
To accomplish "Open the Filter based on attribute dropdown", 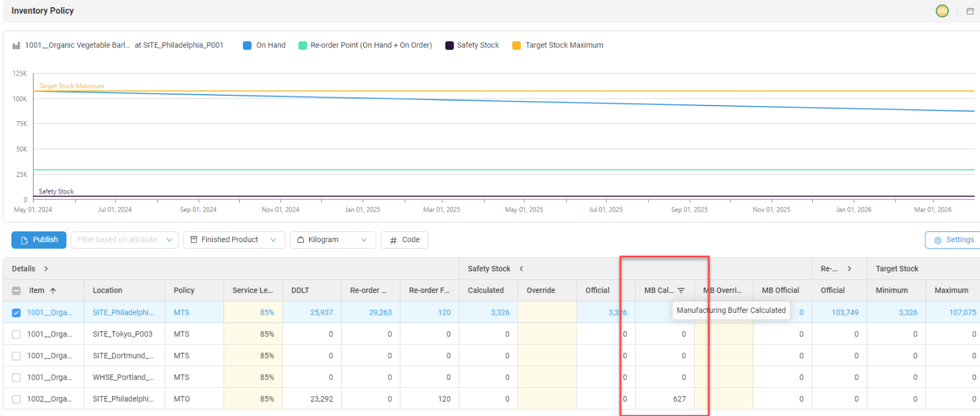I will tap(125, 240).
